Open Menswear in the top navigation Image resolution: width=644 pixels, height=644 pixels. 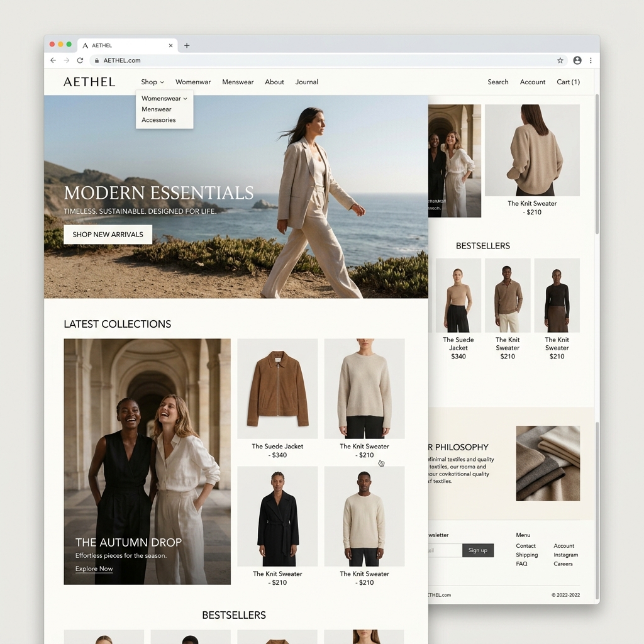click(238, 82)
